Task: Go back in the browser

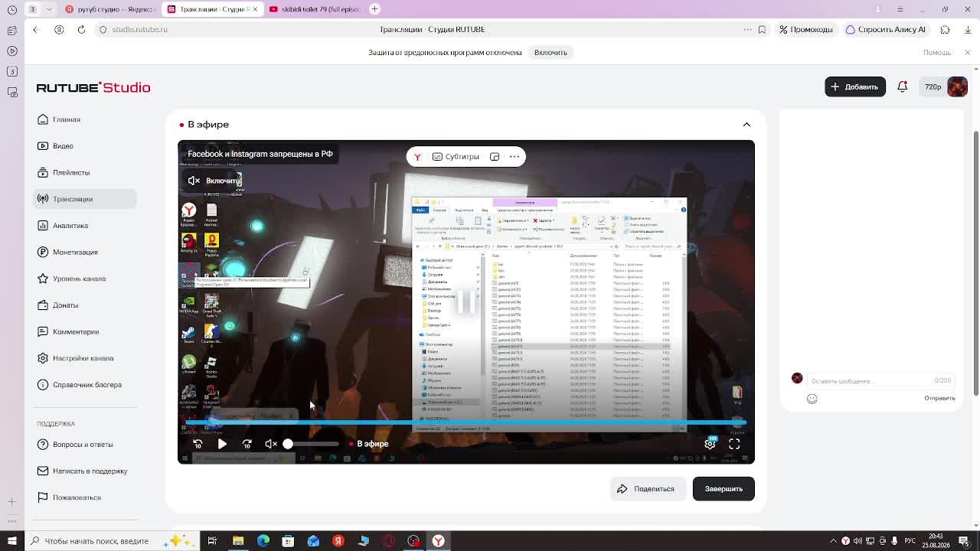Action: pyautogui.click(x=35, y=30)
